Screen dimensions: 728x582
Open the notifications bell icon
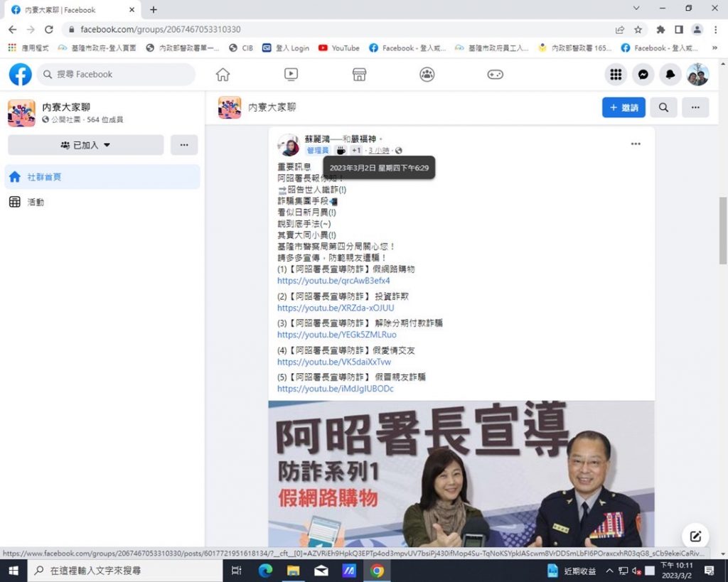[670, 75]
